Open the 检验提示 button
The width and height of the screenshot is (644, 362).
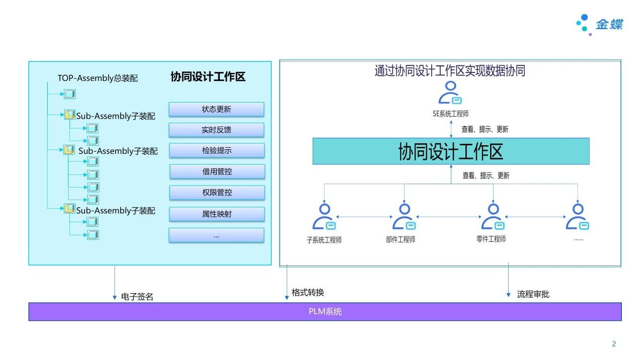coord(217,150)
